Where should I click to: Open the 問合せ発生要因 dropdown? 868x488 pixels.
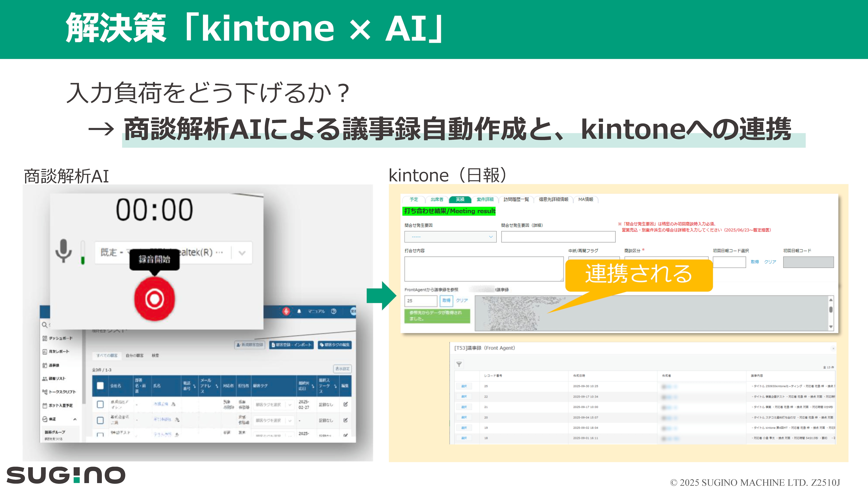[450, 237]
